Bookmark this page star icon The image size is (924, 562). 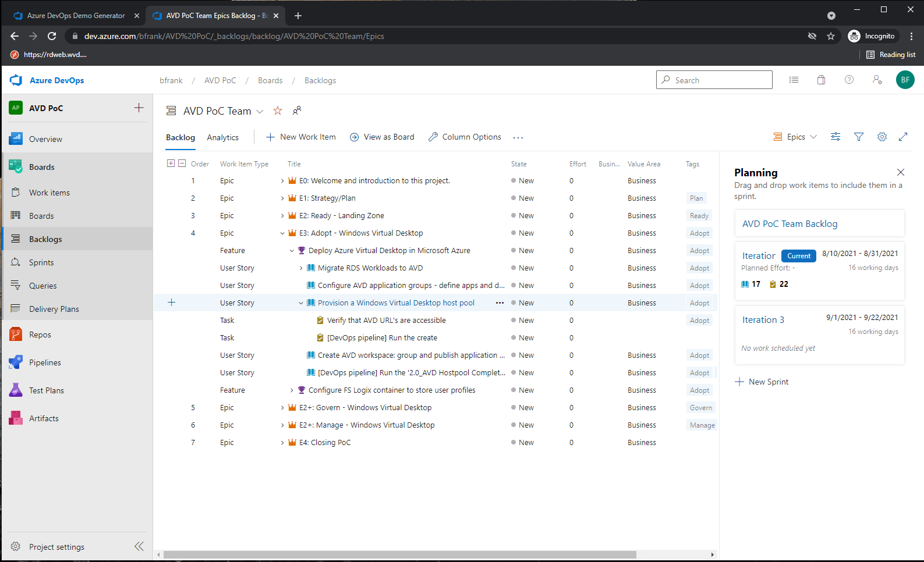click(831, 36)
